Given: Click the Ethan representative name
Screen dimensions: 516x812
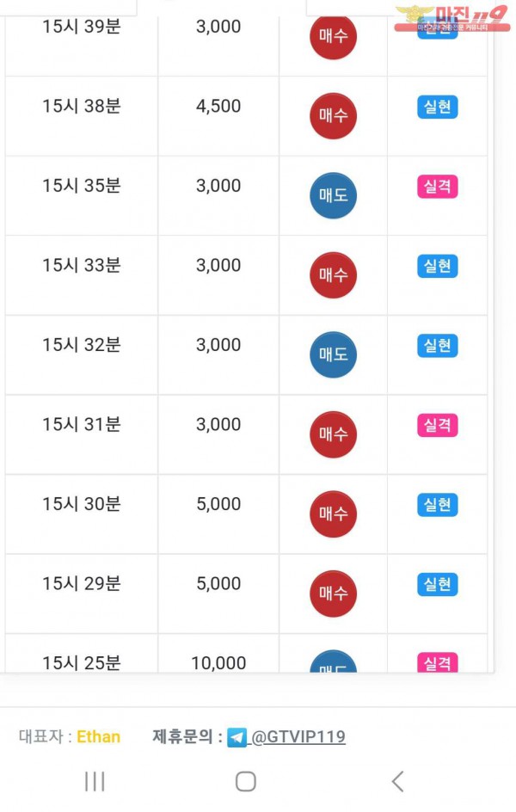Looking at the screenshot, I should point(98,736).
